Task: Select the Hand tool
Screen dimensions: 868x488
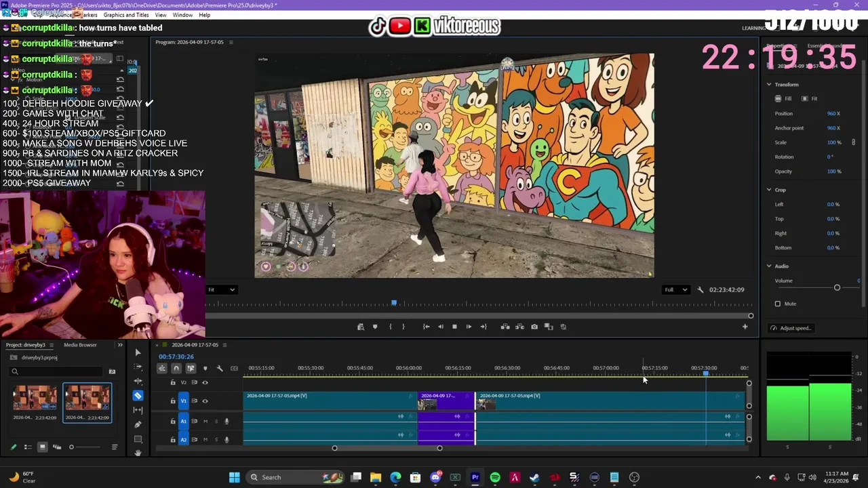Action: click(138, 452)
